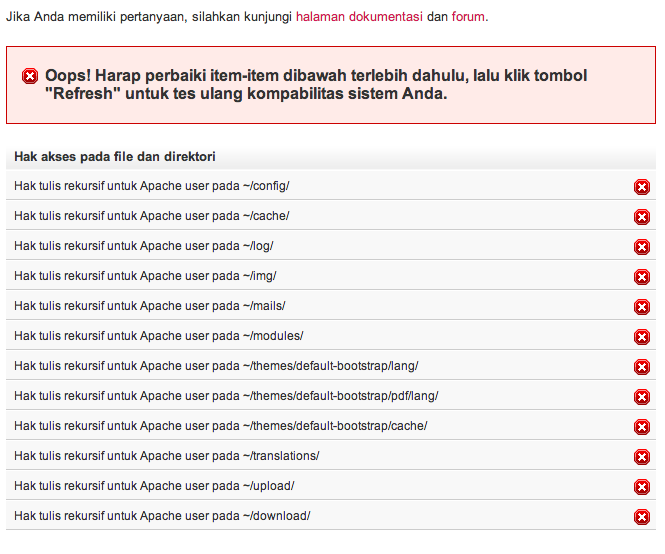Open the halaman dokumentasi link
Image resolution: width=665 pixels, height=554 pixels.
[359, 17]
